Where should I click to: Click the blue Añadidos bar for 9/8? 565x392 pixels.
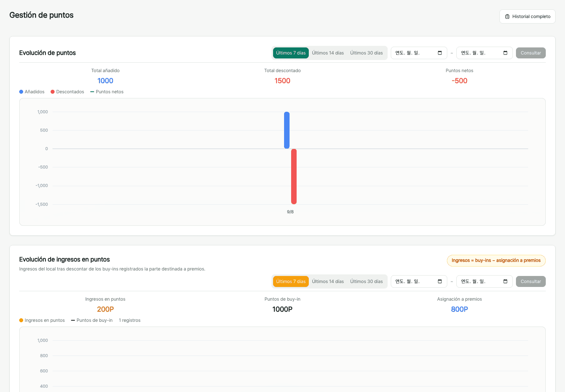pos(287,130)
